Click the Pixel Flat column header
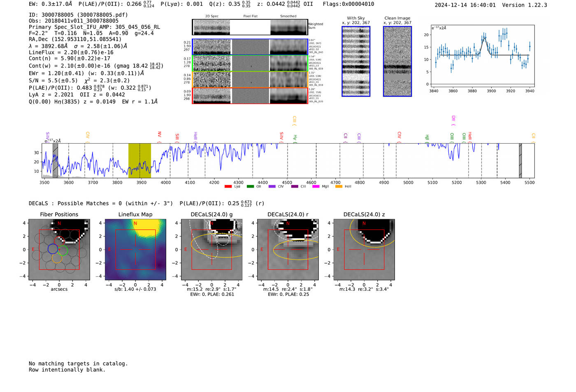576x392 pixels. 250,16
